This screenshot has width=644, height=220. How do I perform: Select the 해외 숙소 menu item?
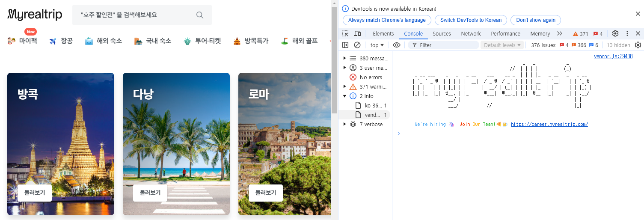103,41
